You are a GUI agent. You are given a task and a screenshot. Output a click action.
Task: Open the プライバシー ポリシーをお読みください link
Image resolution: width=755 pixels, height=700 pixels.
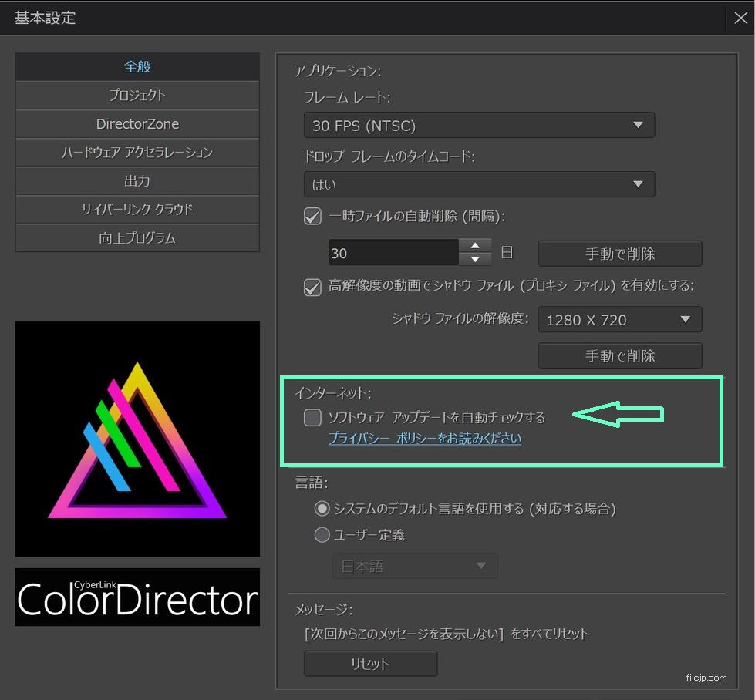425,438
